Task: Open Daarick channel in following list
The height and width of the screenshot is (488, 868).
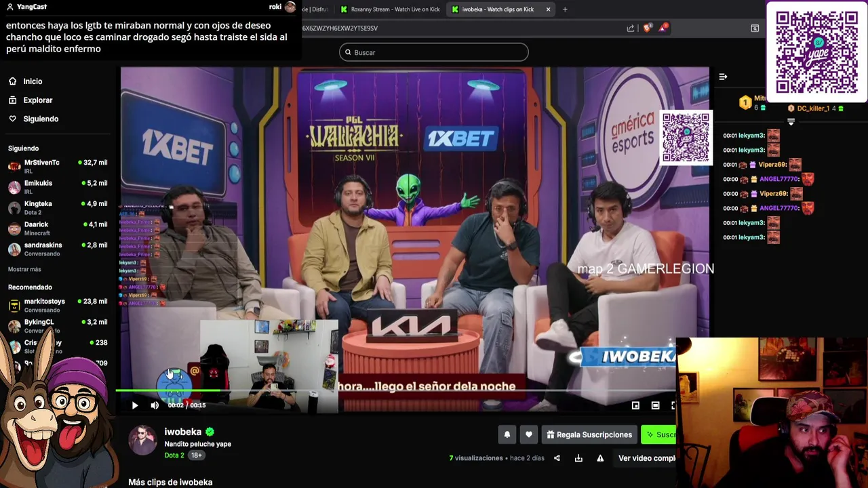Action: tap(58, 228)
